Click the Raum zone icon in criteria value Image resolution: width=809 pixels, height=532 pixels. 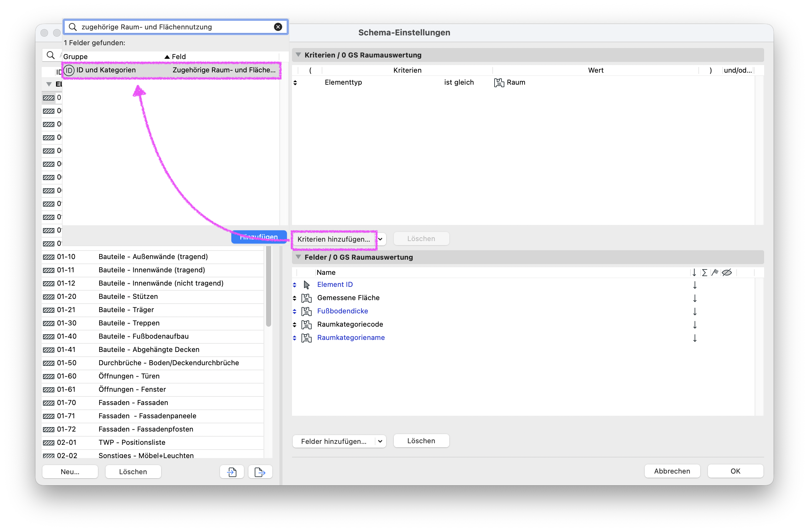[499, 82]
